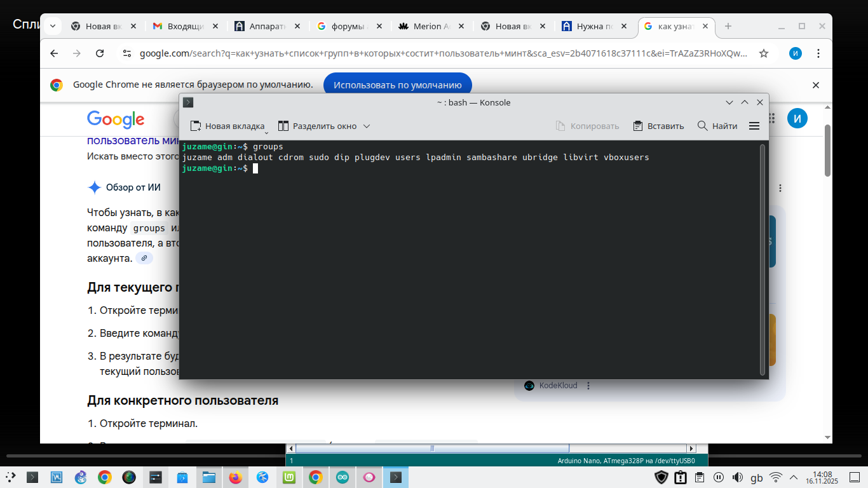Open Chrome's three-dot menu
This screenshot has width=868, height=488.
[818, 53]
